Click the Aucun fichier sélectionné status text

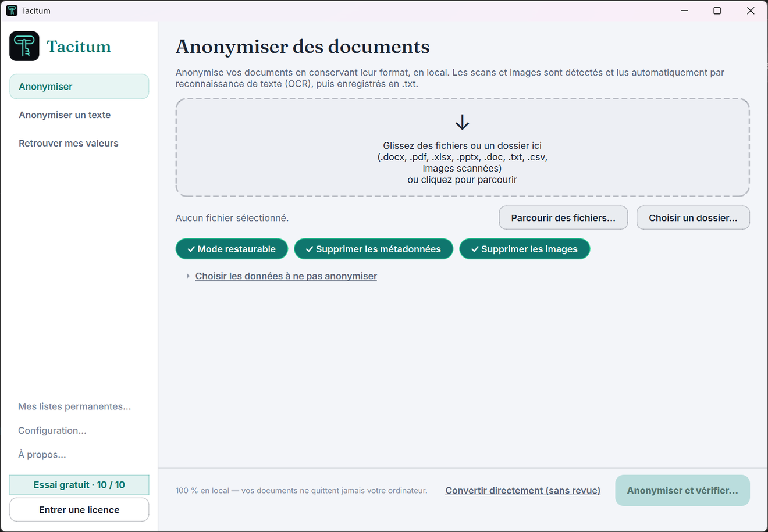pos(232,218)
